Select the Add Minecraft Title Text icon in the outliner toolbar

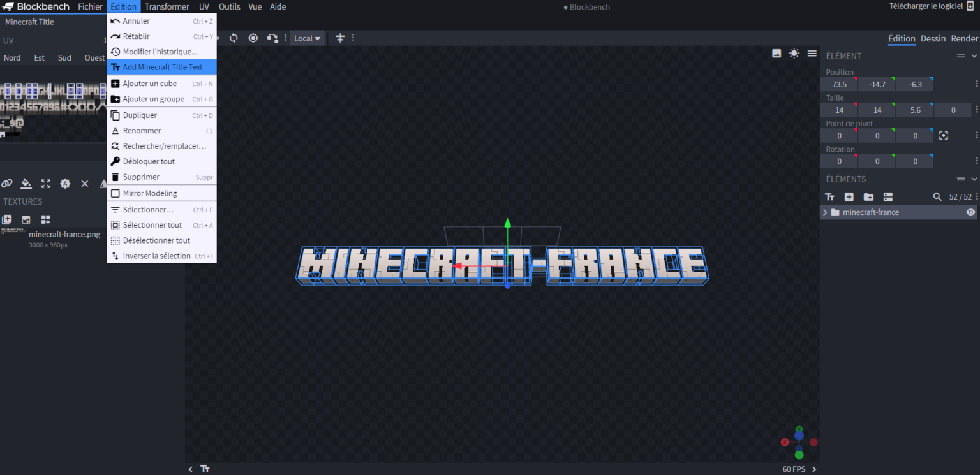pos(829,197)
